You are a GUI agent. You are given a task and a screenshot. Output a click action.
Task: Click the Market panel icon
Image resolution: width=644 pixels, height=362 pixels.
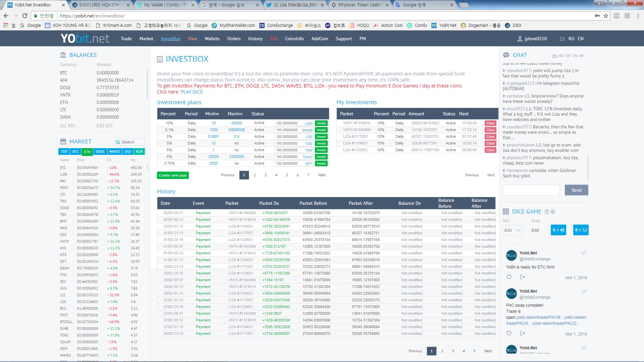(x=63, y=141)
